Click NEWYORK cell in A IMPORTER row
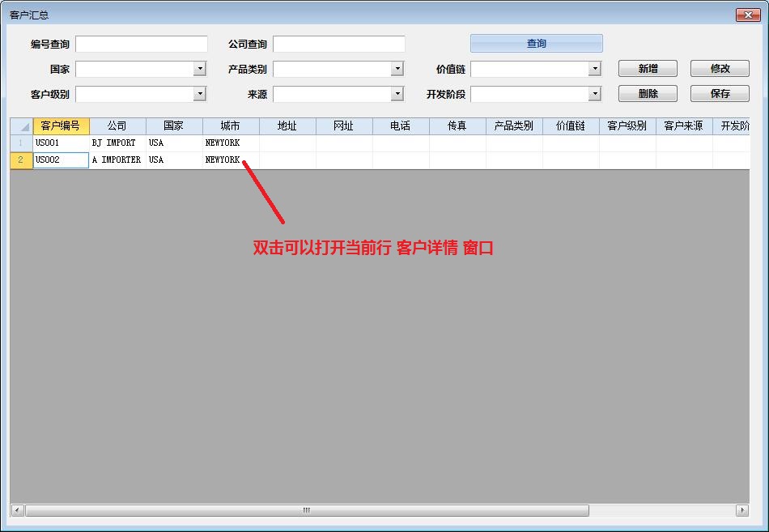769x532 pixels. 231,160
